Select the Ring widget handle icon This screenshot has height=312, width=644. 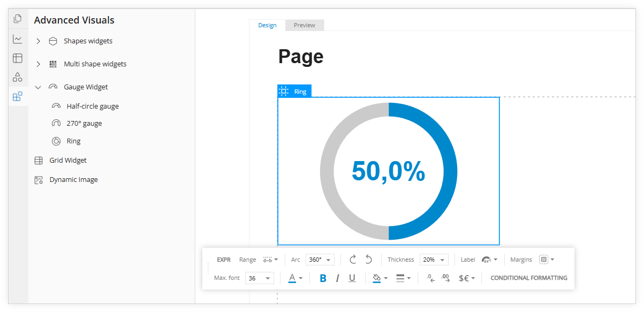(284, 92)
